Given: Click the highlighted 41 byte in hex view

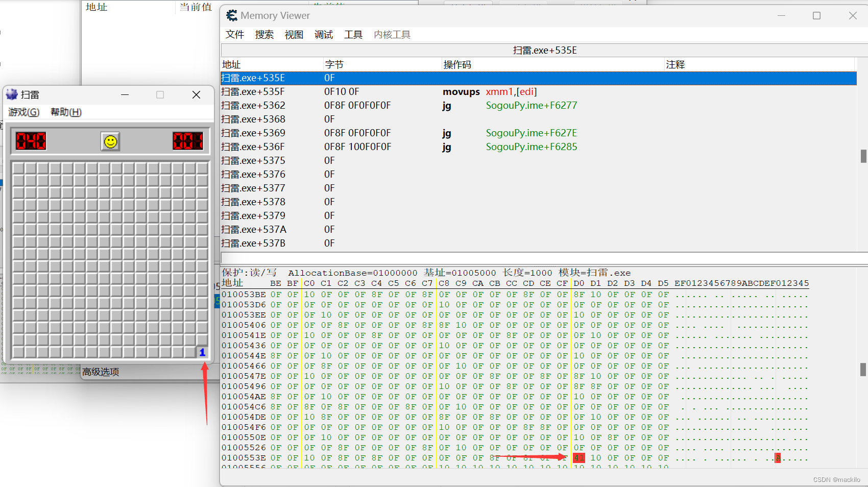Looking at the screenshot, I should (x=579, y=458).
